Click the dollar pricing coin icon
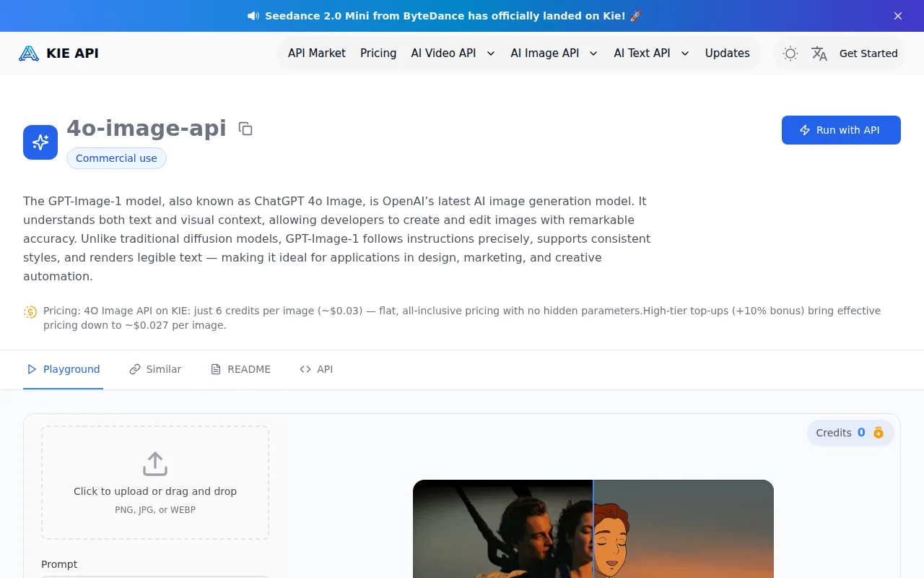The height and width of the screenshot is (578, 924). point(30,312)
